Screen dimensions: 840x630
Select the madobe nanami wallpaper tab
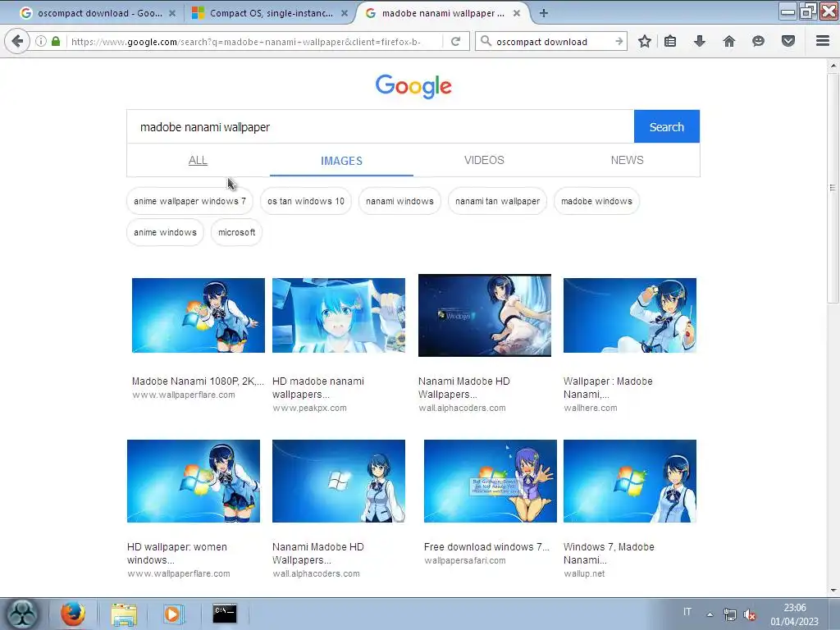point(442,13)
